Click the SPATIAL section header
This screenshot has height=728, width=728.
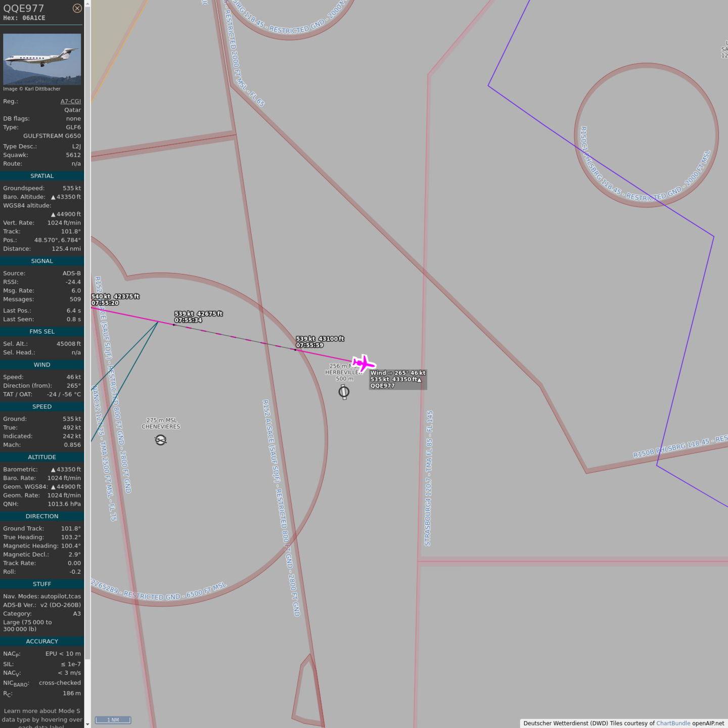click(42, 176)
